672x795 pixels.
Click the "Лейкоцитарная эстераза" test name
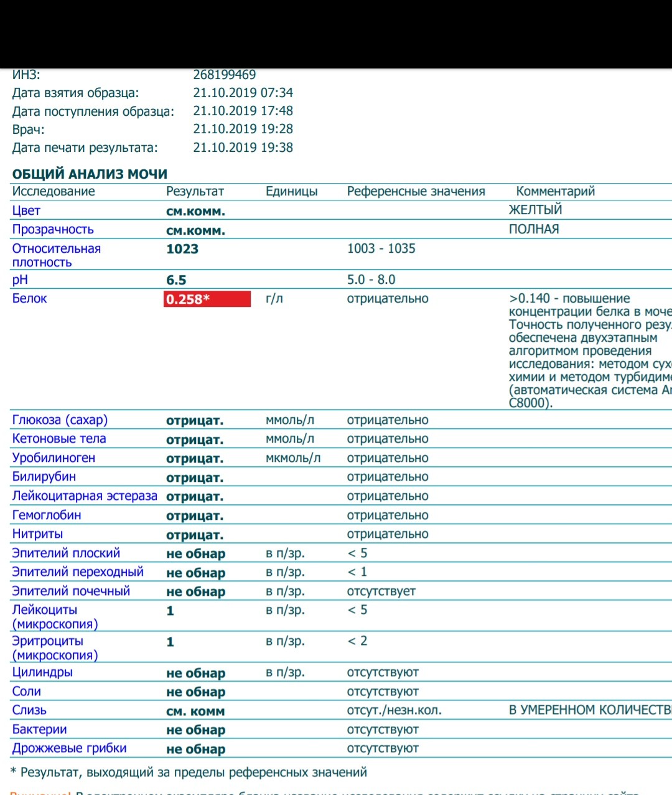point(85,496)
